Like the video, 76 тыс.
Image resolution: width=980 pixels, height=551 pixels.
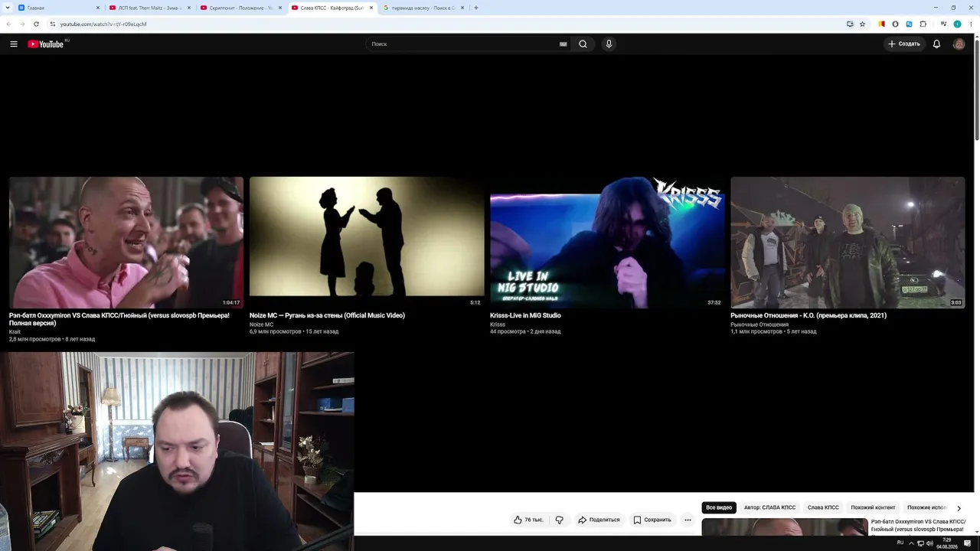[x=528, y=520]
